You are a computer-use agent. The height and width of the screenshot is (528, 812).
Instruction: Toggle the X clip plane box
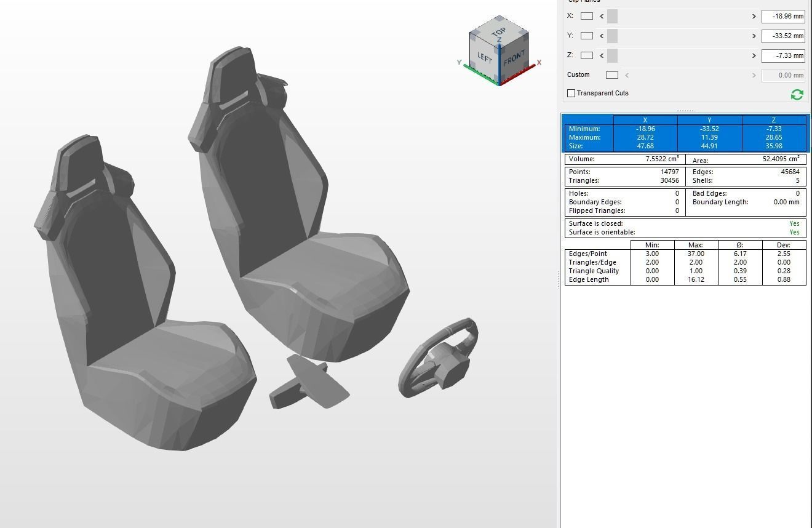[x=587, y=16]
